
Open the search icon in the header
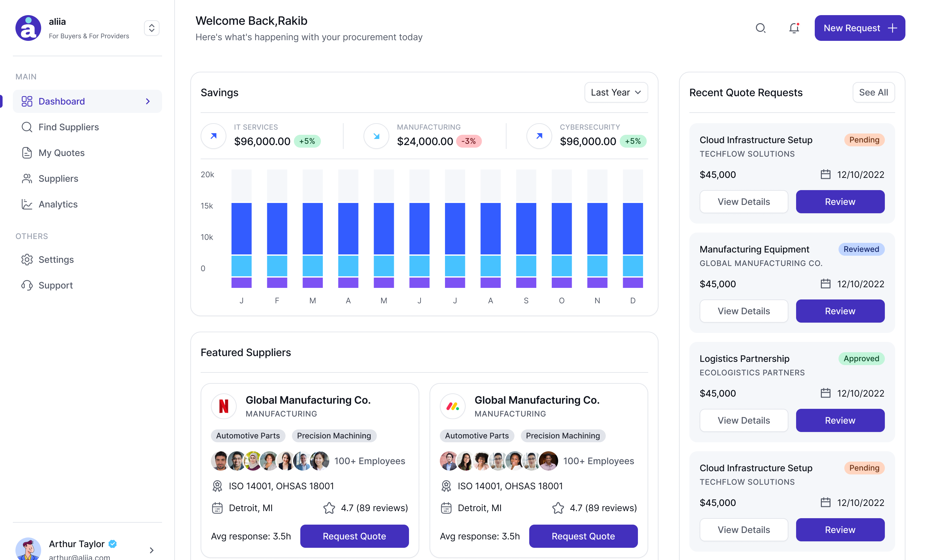[761, 28]
